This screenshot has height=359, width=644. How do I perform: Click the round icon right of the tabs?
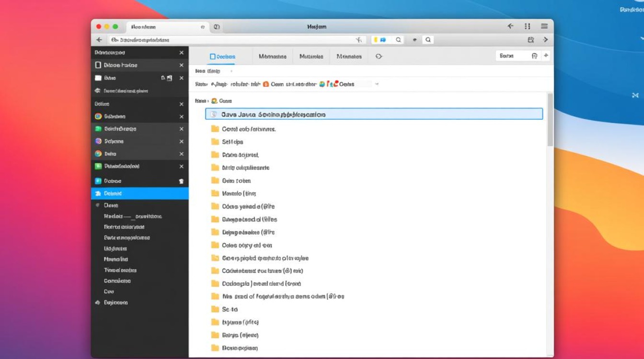coord(379,56)
